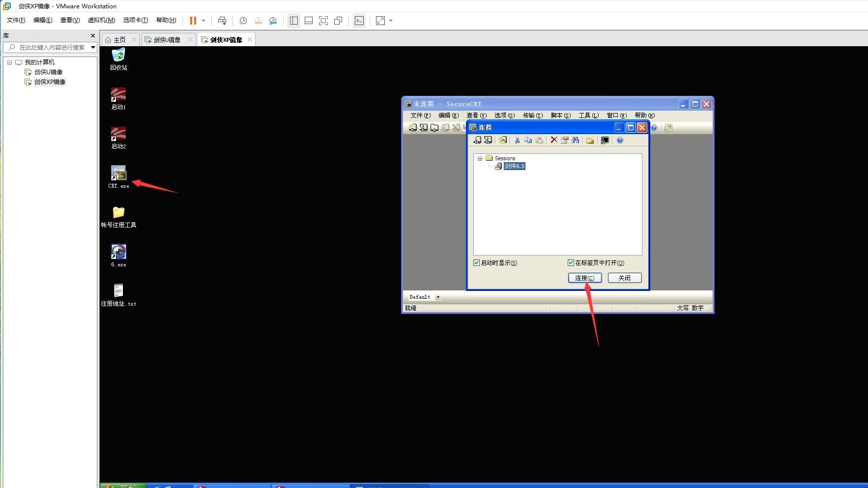The height and width of the screenshot is (488, 868).
Task: Collapse 我的计算机 in library tree
Action: click(9, 62)
